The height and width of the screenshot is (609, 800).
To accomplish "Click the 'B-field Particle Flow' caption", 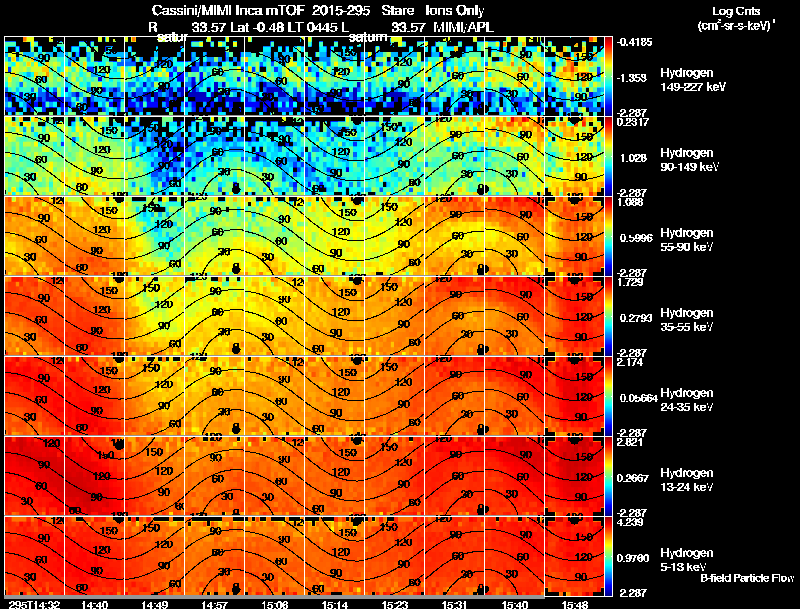I will point(747,578).
